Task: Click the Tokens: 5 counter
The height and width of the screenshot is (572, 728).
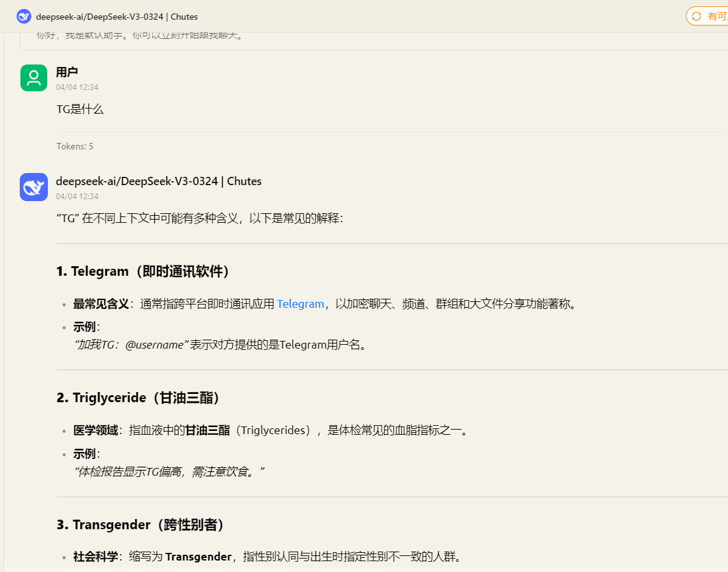Action: pos(75,146)
